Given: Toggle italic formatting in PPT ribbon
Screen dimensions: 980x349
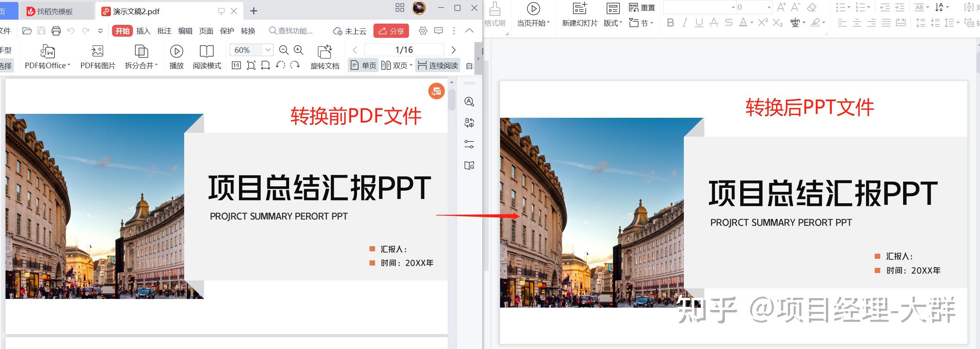Looking at the screenshot, I should pyautogui.click(x=685, y=23).
